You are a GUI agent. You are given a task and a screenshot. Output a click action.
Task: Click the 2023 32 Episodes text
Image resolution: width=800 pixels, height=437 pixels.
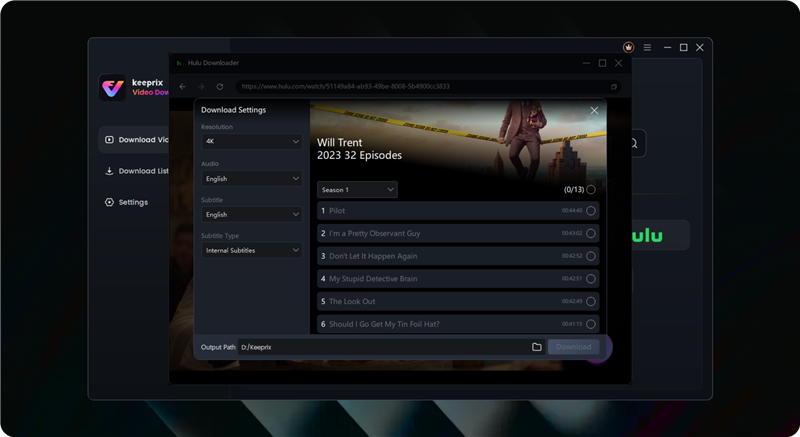[359, 156]
